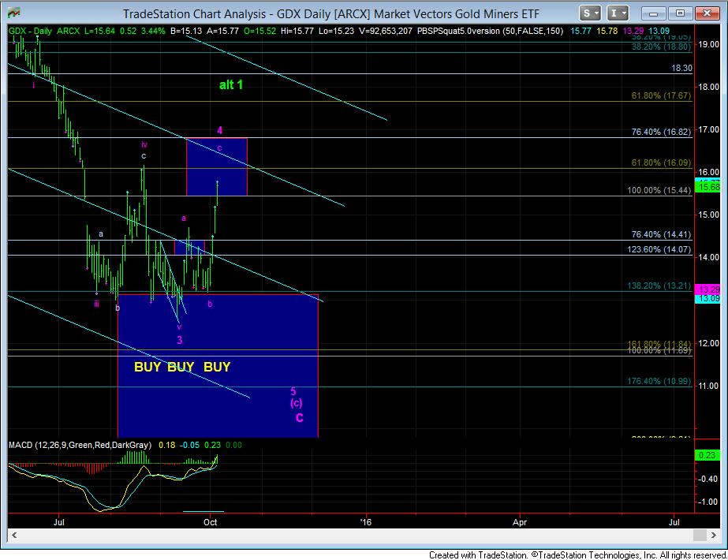
Task: Click the '76.40% (16.82)' Fibonacci level label
Action: coord(661,132)
